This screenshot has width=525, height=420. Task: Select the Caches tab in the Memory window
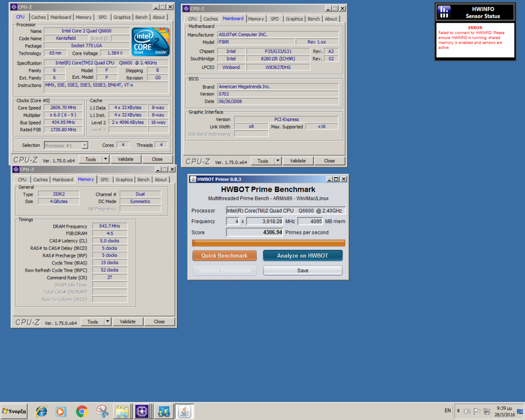point(41,180)
